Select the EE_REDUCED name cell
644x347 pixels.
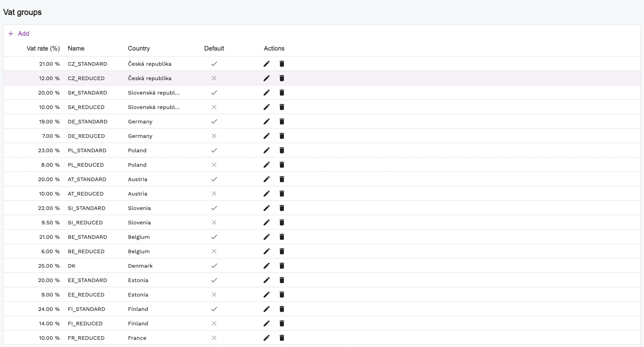(x=86, y=295)
